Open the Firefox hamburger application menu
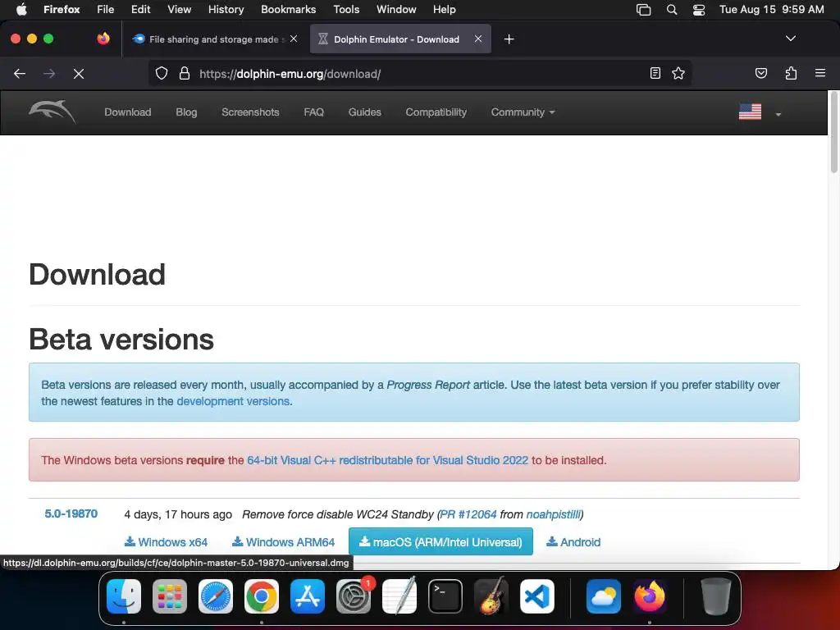Viewport: 840px width, 630px height. click(x=820, y=73)
